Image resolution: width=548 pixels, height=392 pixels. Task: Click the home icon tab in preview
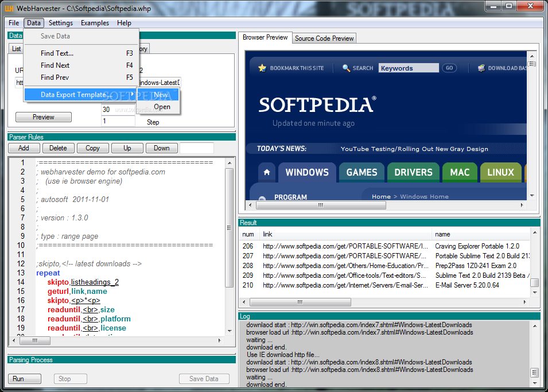coord(267,172)
